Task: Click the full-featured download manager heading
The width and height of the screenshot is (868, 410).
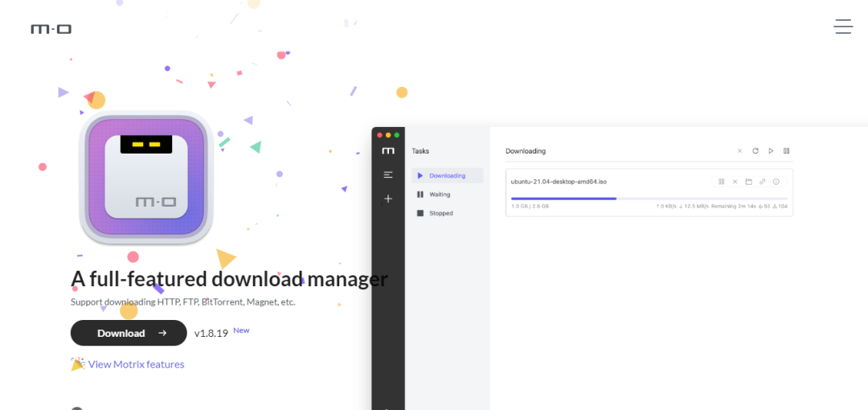Action: (229, 279)
